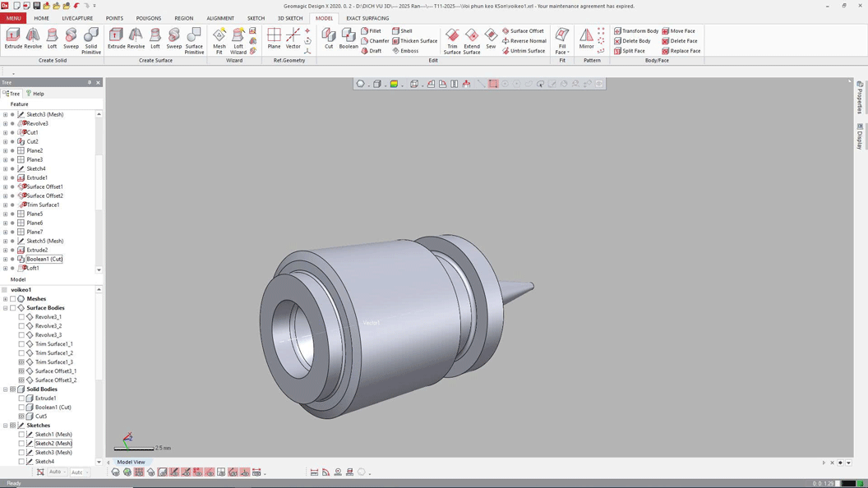
Task: Open the POLYGONS ribbon tab
Action: click(148, 18)
